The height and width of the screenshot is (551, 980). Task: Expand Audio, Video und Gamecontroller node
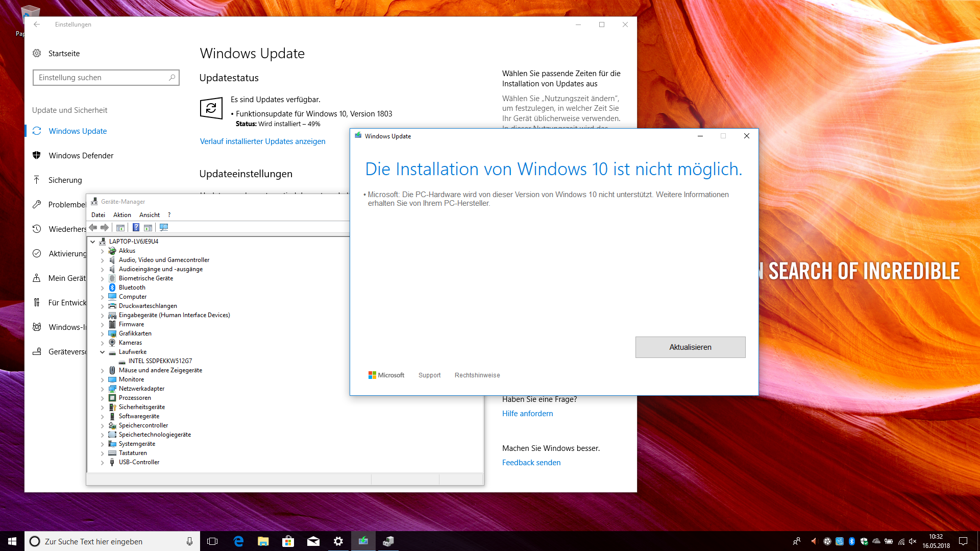click(x=102, y=260)
